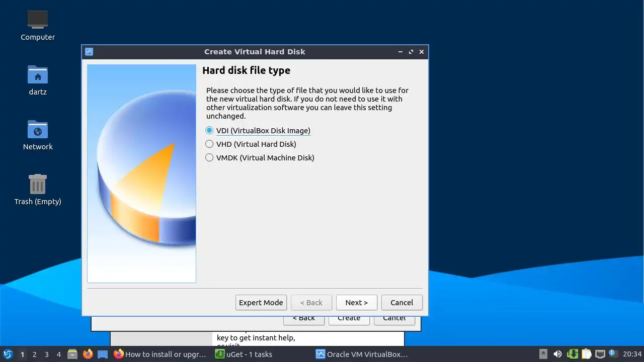
Task: Maximize the Create Virtual Hard Disk dialog
Action: (411, 52)
